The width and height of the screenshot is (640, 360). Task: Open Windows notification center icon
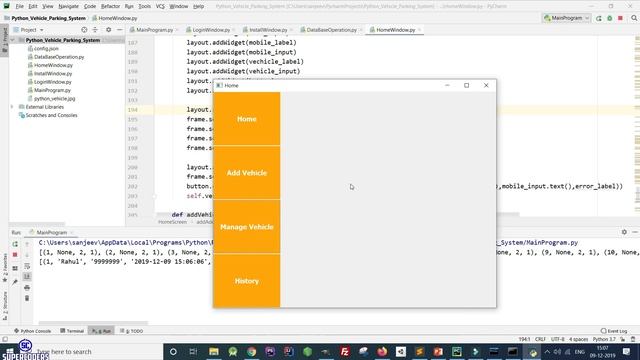626,351
